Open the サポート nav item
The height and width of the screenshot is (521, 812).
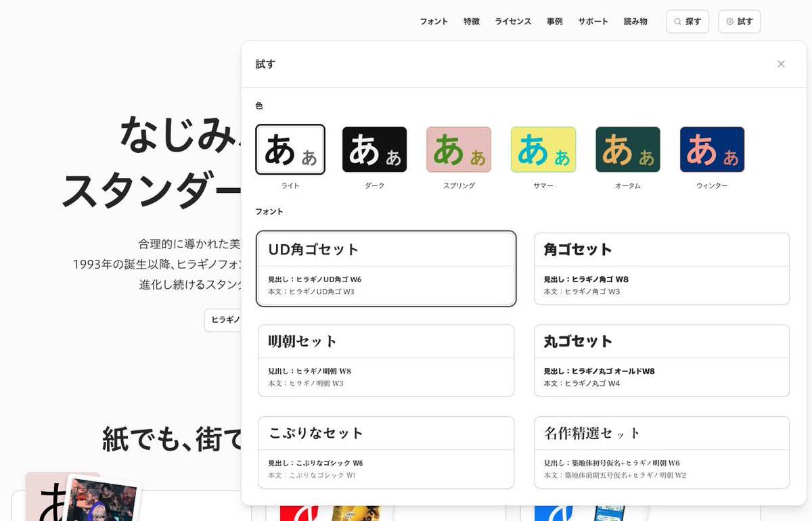[x=593, y=22]
